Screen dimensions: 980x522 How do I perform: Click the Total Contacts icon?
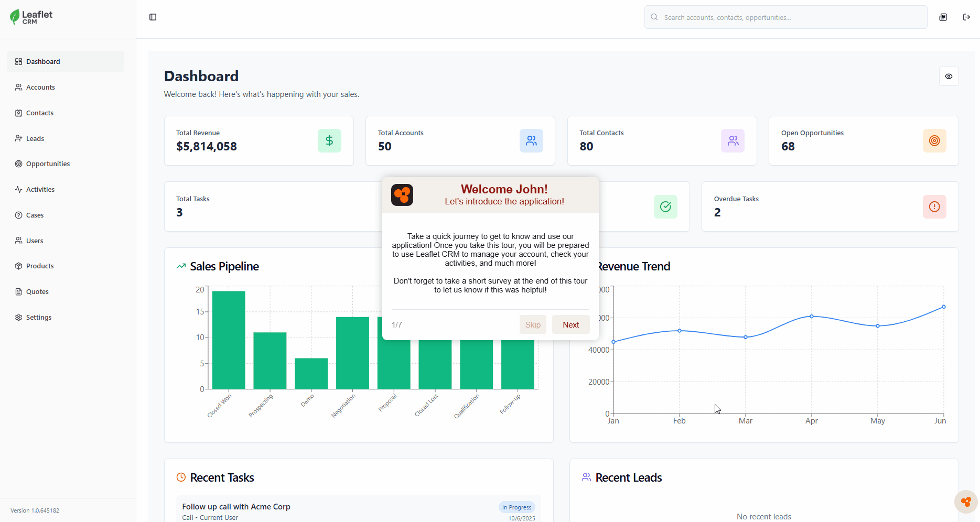click(733, 141)
